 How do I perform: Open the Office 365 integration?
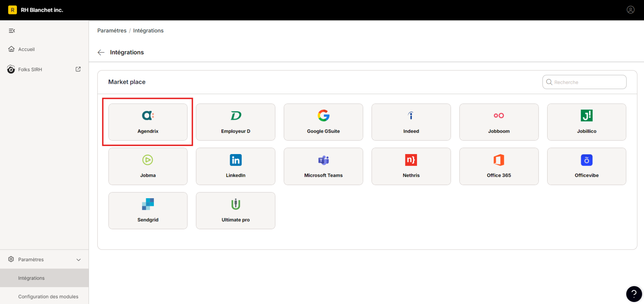click(499, 166)
